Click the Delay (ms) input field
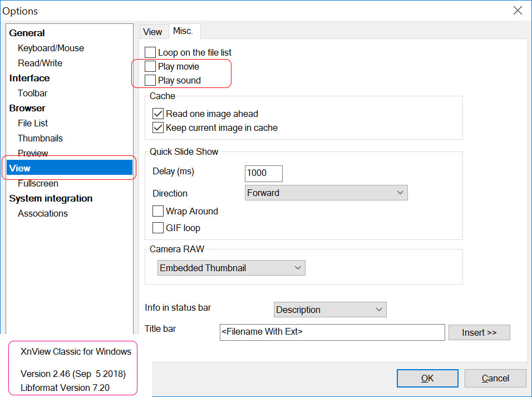This screenshot has width=532, height=397. pos(263,173)
